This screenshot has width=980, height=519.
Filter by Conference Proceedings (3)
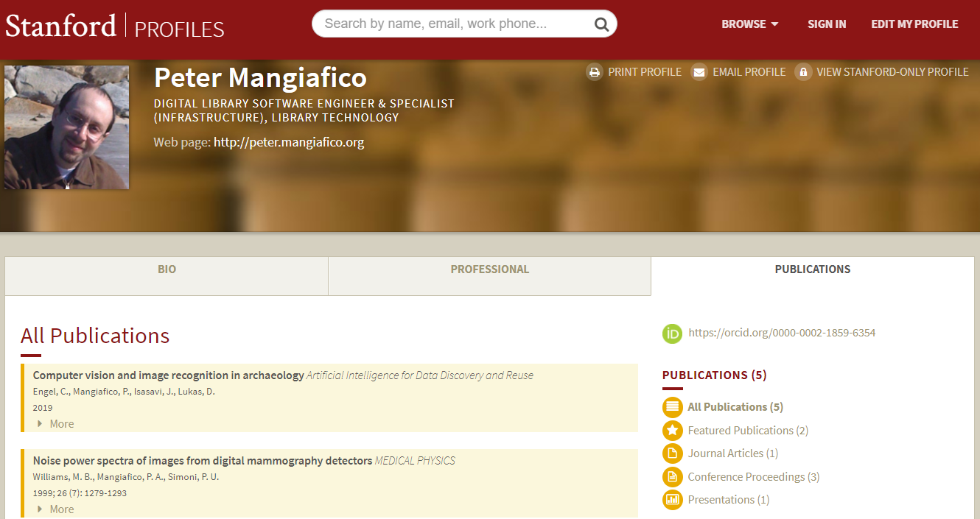click(x=754, y=477)
